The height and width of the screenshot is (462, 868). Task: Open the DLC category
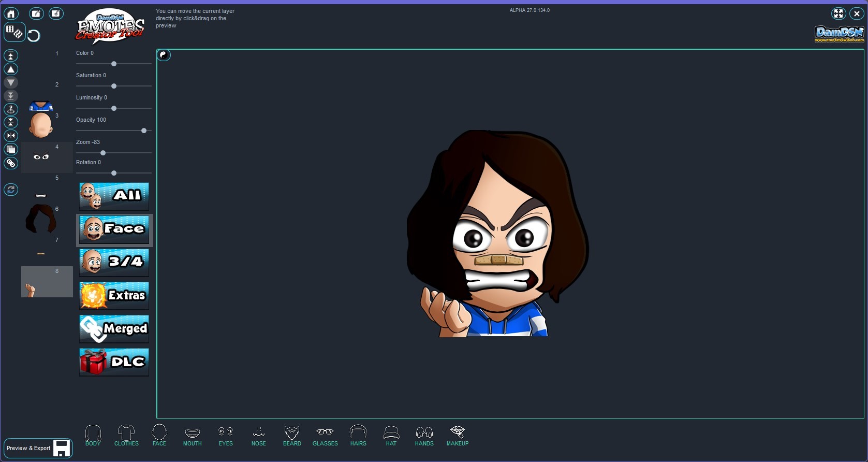pos(114,362)
